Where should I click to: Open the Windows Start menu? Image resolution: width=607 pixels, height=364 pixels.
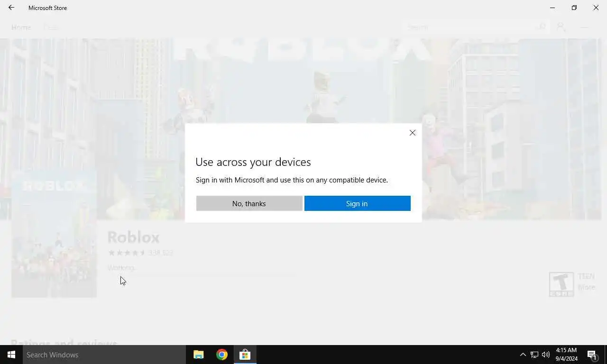tap(11, 355)
